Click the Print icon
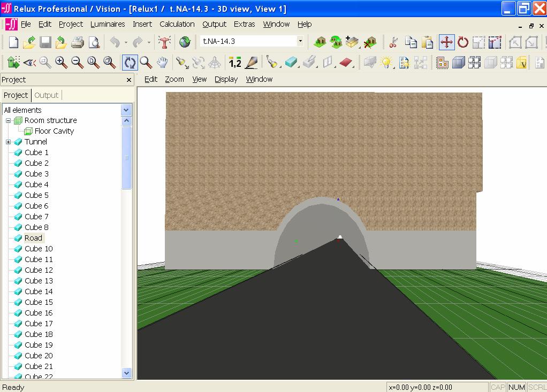The image size is (547, 392). 78,42
